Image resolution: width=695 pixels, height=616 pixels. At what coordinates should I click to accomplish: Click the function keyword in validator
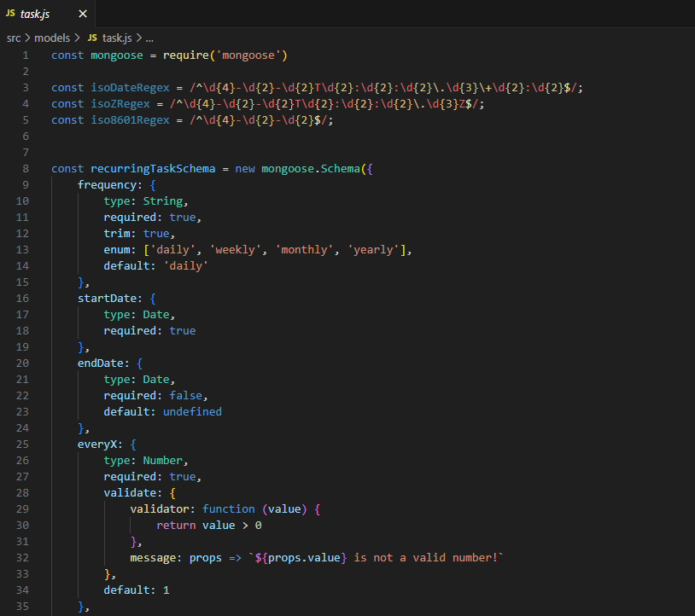pos(229,508)
